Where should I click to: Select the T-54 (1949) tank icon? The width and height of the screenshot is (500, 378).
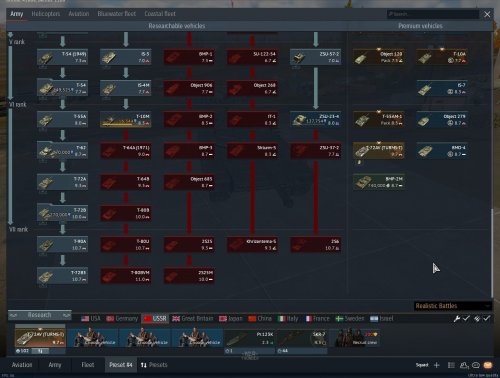click(62, 57)
